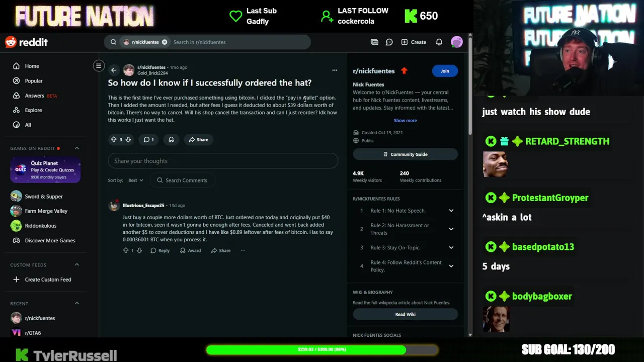Click RETARD_STRENGTH username in stream chat
The image size is (644, 362).
pyautogui.click(x=567, y=141)
